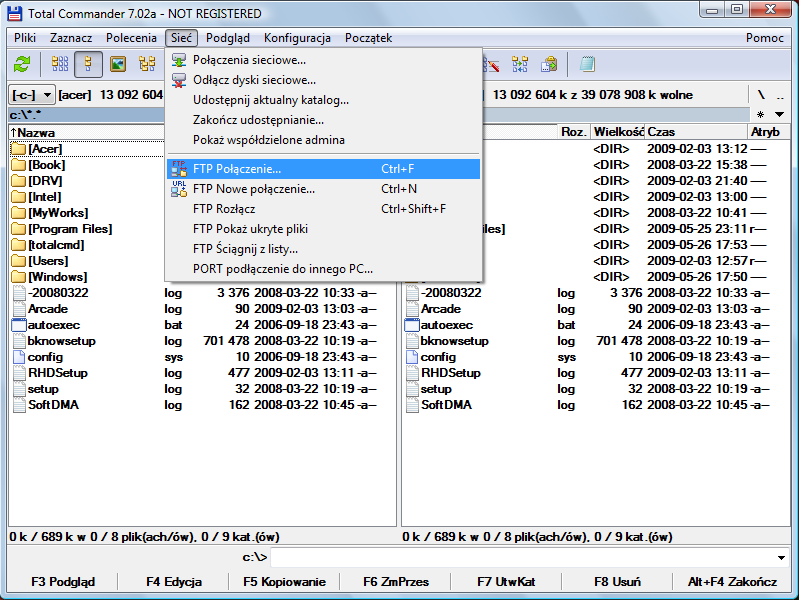The width and height of the screenshot is (799, 600).
Task: Click the autoexec file icon in left panel
Action: pyautogui.click(x=19, y=325)
